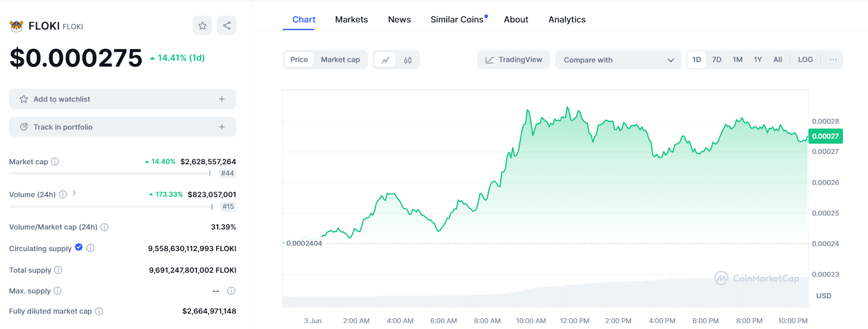Toggle chart to Price

[299, 60]
